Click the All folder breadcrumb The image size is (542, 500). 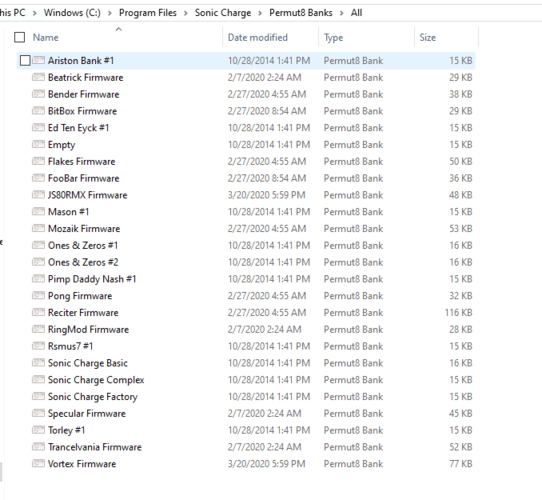(356, 13)
